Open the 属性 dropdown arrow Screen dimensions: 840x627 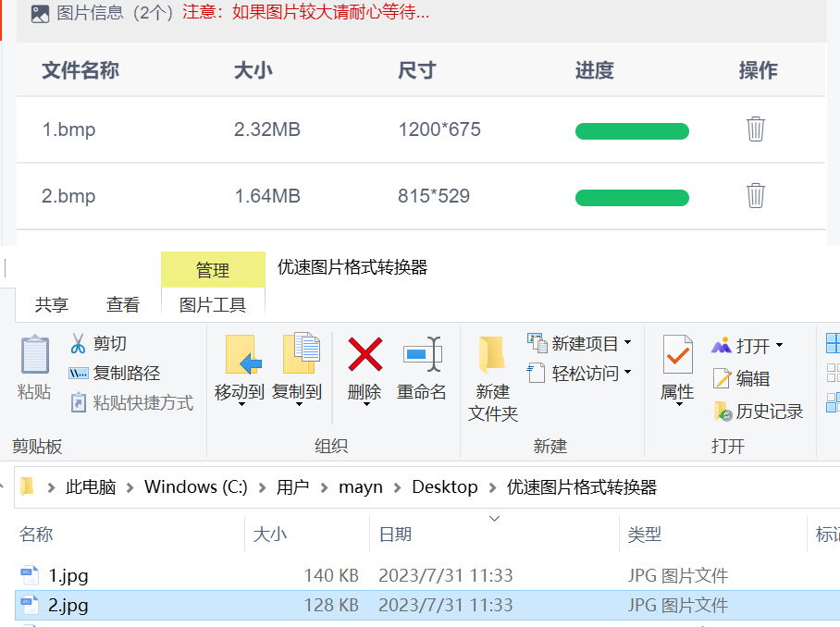(x=679, y=404)
